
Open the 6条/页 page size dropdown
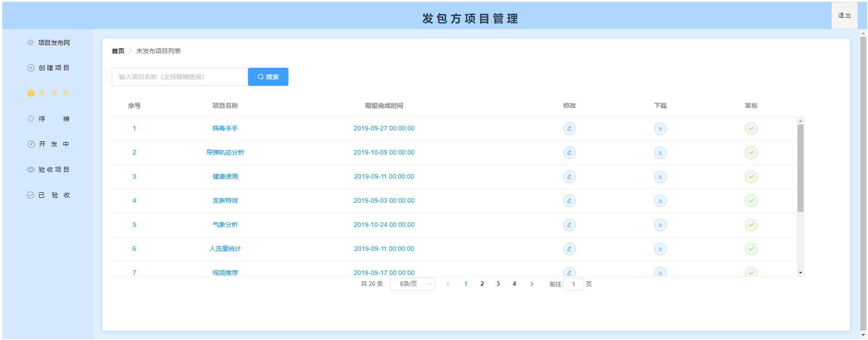coord(412,284)
